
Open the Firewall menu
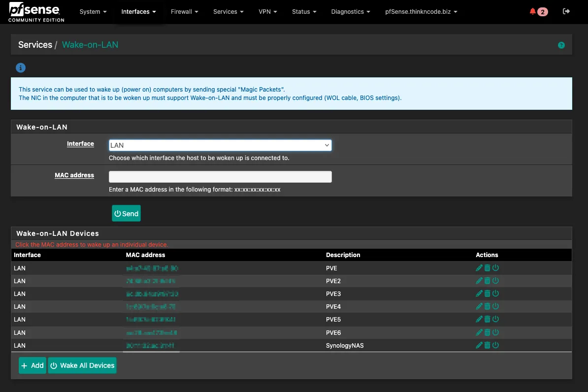point(185,11)
